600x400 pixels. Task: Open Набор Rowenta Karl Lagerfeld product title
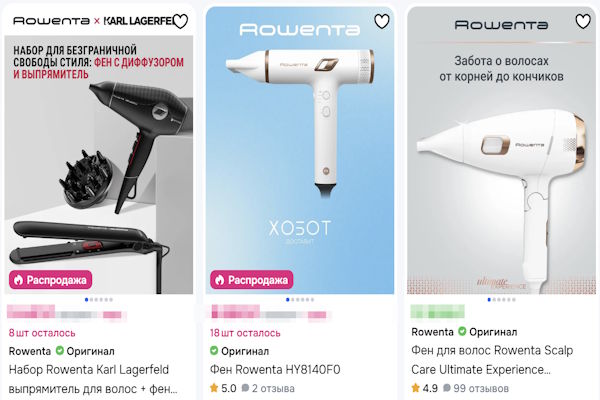[93, 379]
